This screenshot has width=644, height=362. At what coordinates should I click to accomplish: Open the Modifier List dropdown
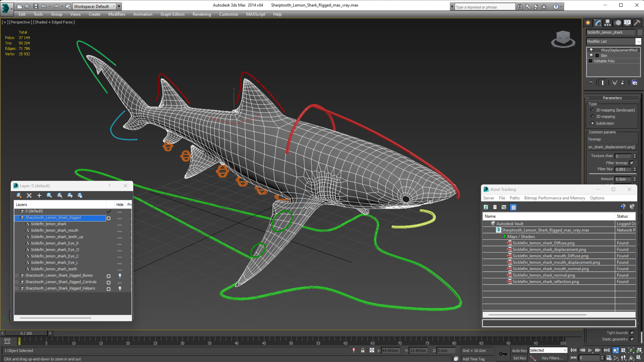[639, 41]
